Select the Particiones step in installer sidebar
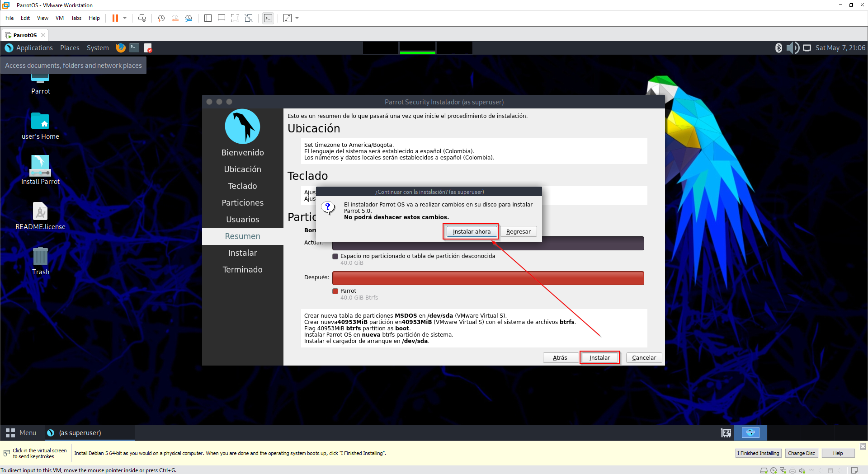The height and width of the screenshot is (474, 868). pos(243,203)
